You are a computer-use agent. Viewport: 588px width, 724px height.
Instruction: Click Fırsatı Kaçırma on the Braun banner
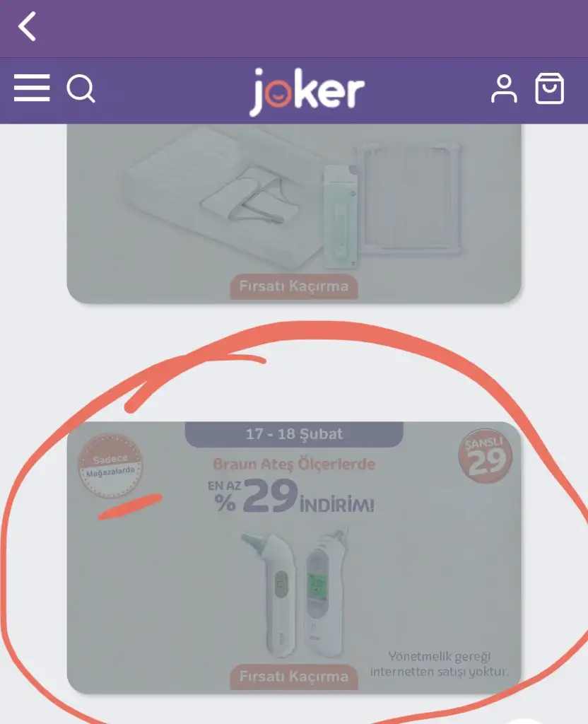tap(294, 677)
